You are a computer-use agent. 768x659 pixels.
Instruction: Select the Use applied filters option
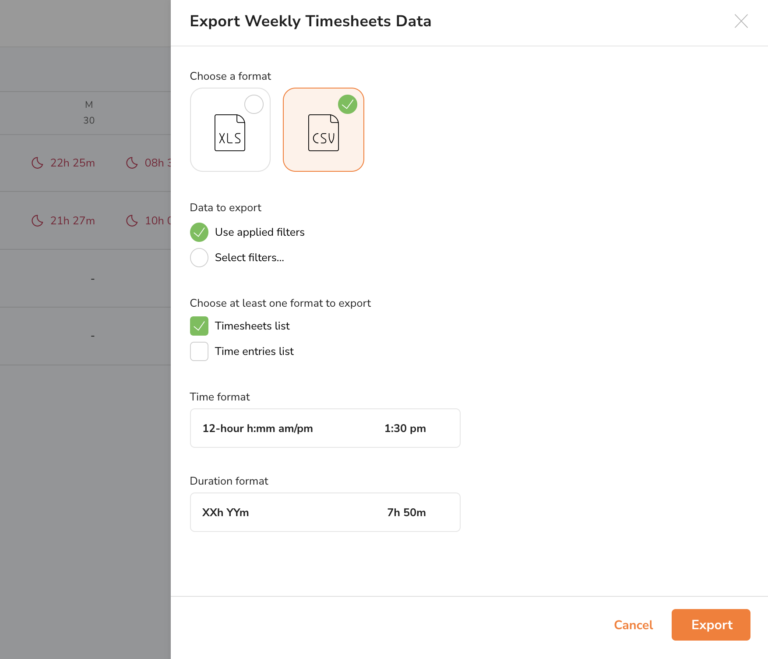coord(200,232)
